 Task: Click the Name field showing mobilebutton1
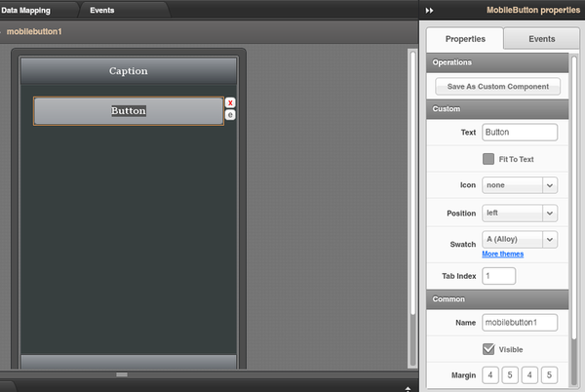pyautogui.click(x=519, y=322)
